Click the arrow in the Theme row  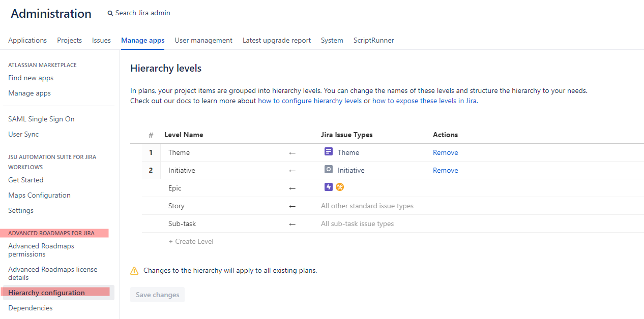(292, 153)
